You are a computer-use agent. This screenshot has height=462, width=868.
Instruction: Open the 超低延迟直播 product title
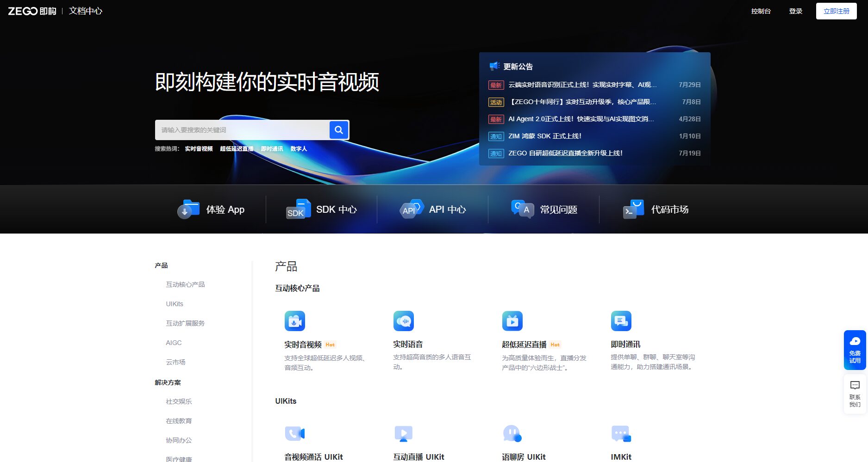pos(524,345)
